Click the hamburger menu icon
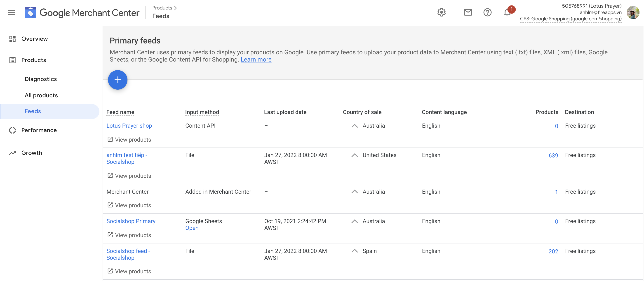The width and height of the screenshot is (644, 281). tap(11, 12)
